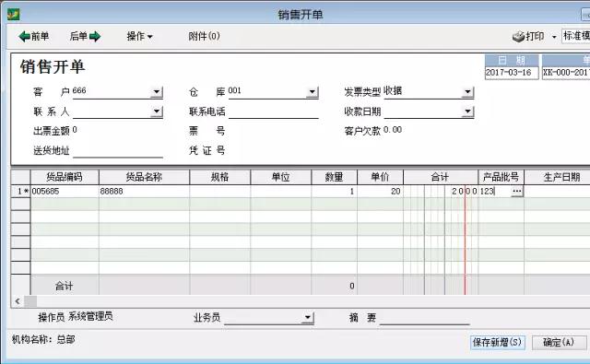Click the 保存新增(S) button

click(498, 343)
